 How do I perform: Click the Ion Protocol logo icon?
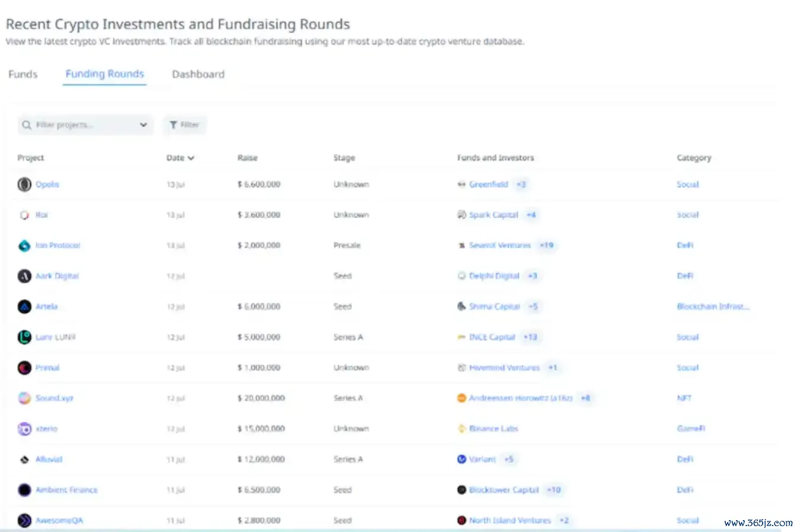pyautogui.click(x=24, y=245)
